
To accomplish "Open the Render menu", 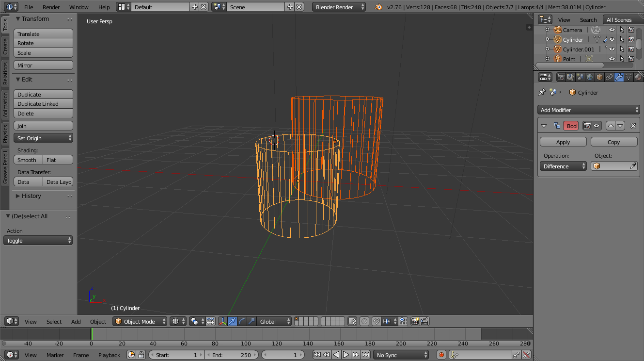I will pos(51,7).
